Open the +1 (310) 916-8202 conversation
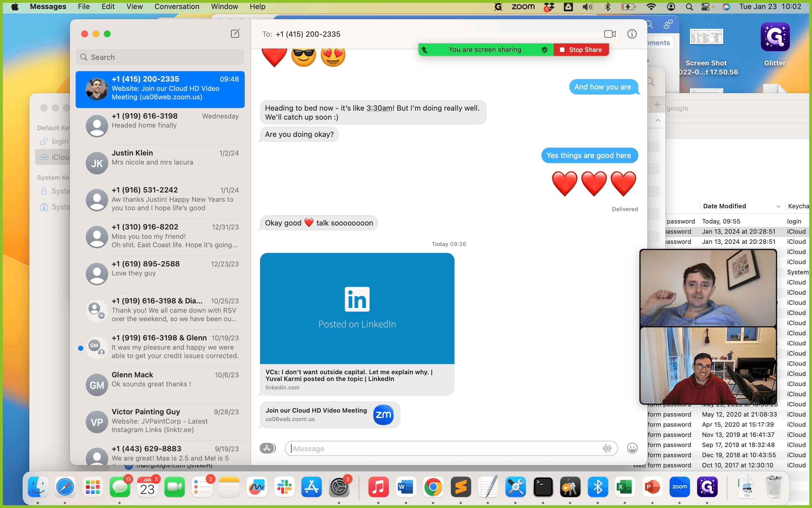Viewport: 812px width, 508px height. 160,237
